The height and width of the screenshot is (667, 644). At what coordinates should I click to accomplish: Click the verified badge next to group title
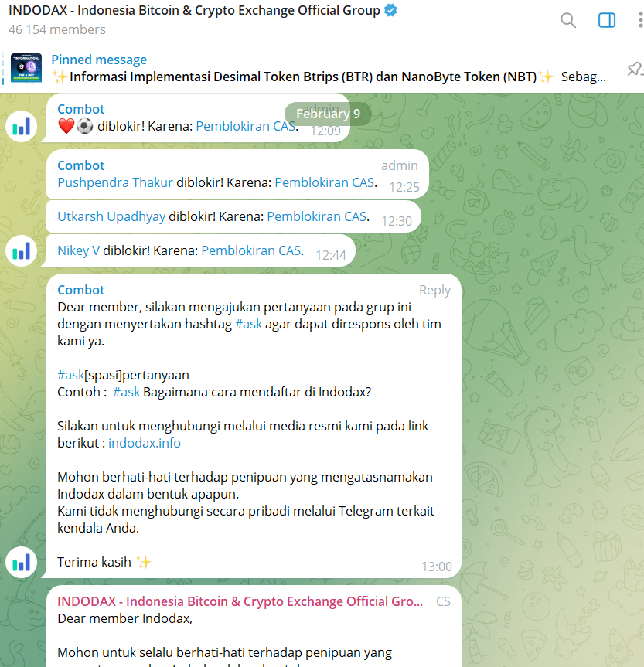tap(390, 10)
